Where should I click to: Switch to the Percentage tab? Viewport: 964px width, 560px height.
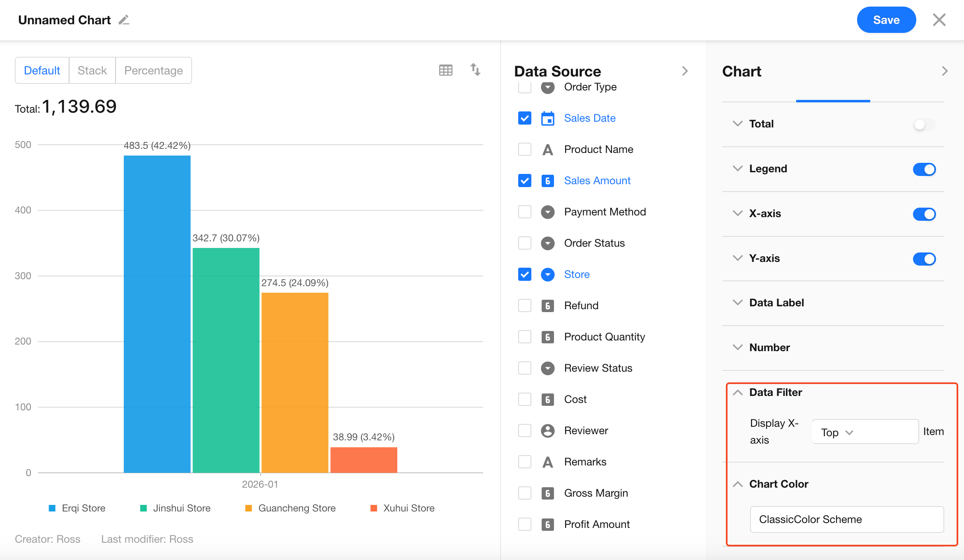pyautogui.click(x=153, y=70)
